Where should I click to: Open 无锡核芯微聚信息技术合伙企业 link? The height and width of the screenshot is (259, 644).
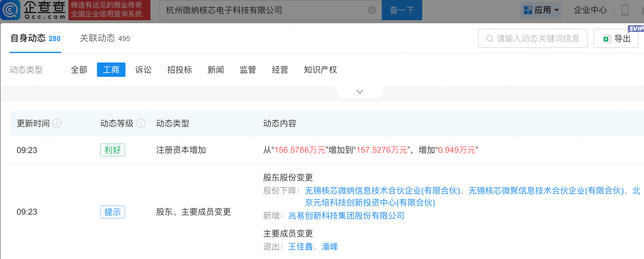pos(546,191)
